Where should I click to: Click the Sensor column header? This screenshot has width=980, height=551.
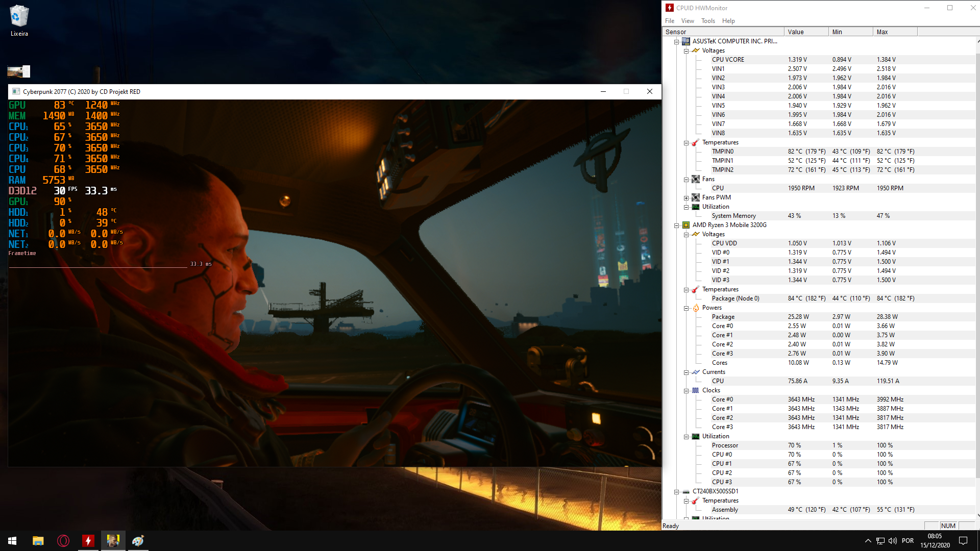click(723, 32)
